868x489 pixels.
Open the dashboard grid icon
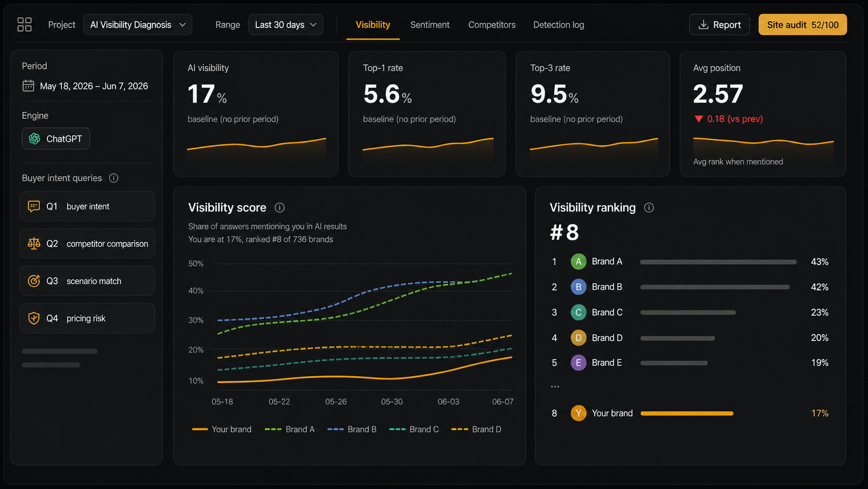tap(24, 24)
